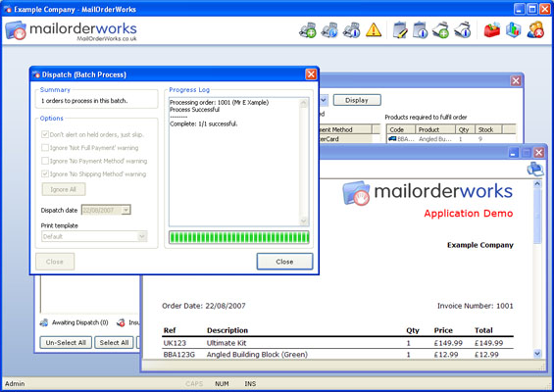Click the 'Order Date: 22/08/2007' text
The width and height of the screenshot is (554, 392).
pos(204,306)
